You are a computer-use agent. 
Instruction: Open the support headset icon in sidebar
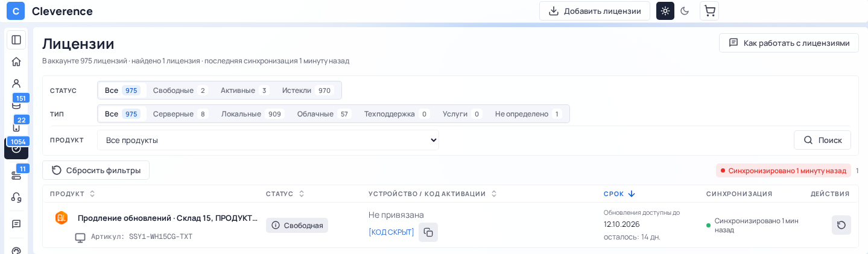[x=16, y=197]
